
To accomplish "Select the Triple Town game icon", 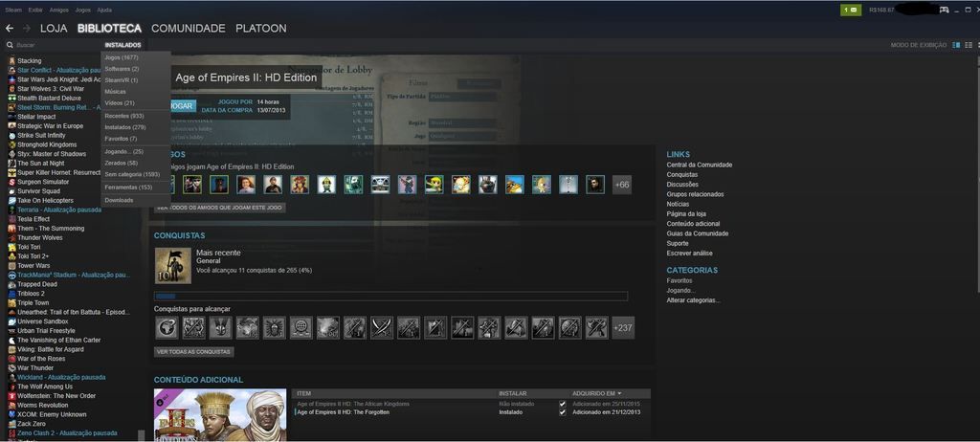I will (x=11, y=302).
